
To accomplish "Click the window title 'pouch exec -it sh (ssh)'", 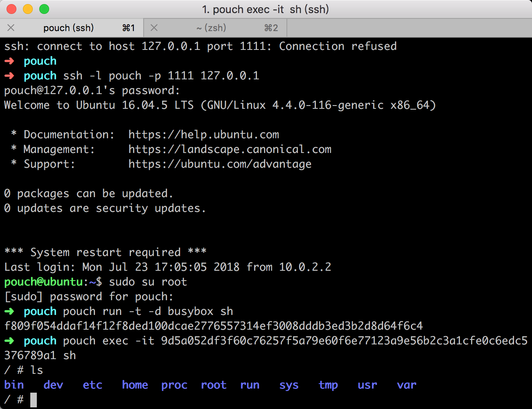I will coord(266,9).
